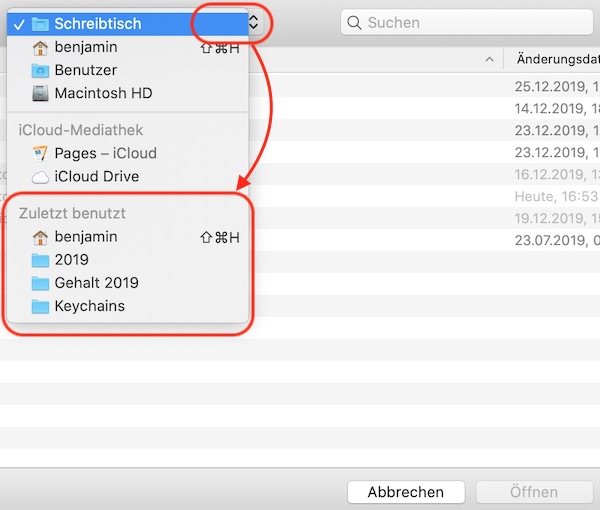Click the Pages document icon

40,153
